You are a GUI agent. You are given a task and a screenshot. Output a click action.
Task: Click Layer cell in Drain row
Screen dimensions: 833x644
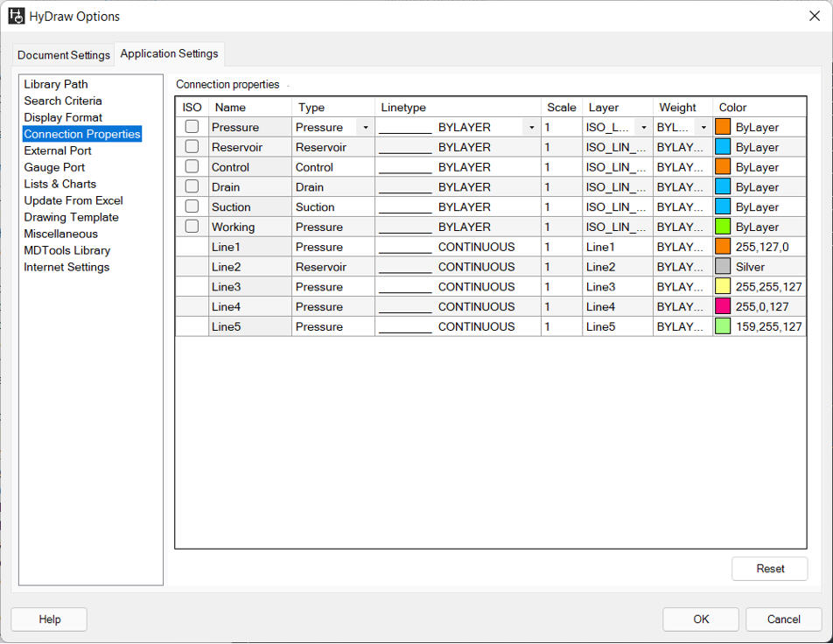[618, 187]
